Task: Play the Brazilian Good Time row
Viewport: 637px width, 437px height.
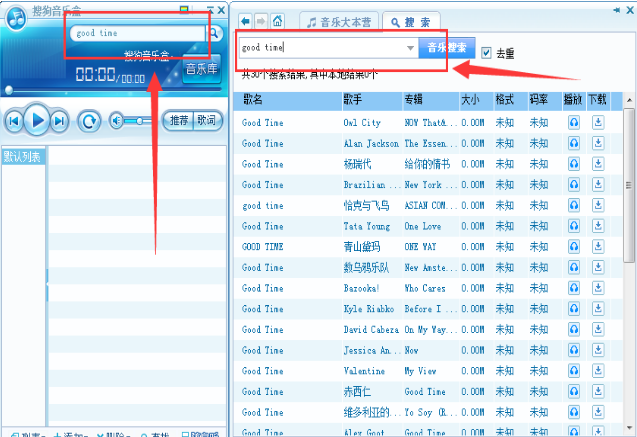Action: tap(574, 184)
